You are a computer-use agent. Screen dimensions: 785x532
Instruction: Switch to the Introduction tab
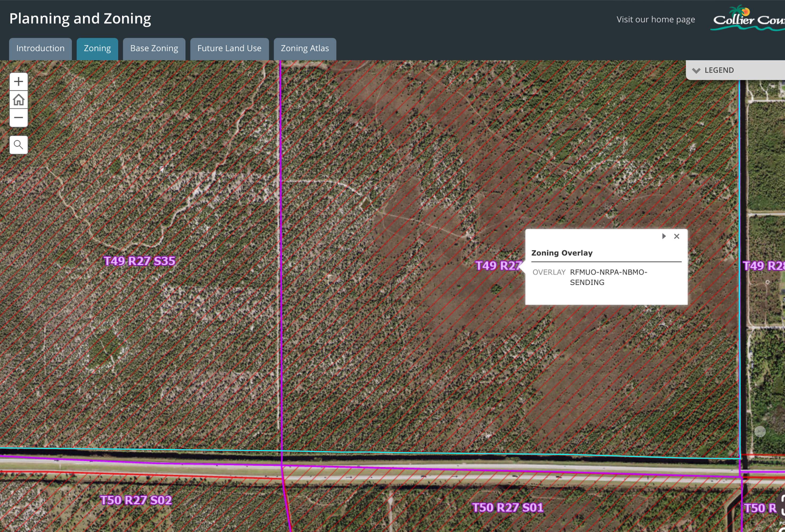click(40, 49)
